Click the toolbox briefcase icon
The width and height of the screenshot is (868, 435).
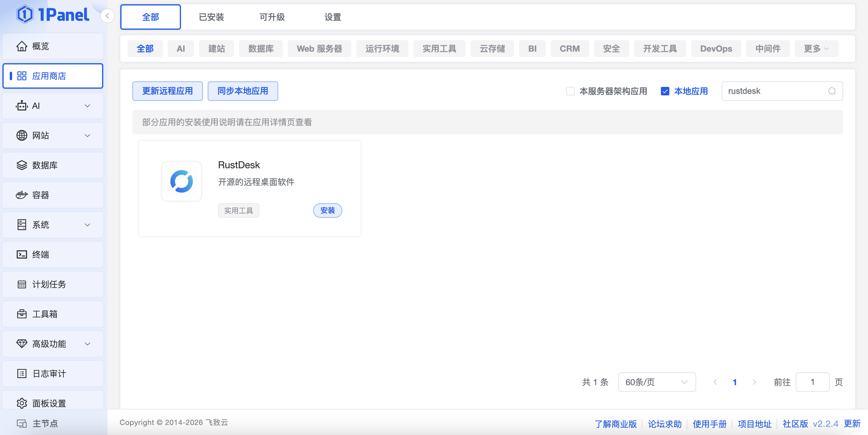coord(22,314)
